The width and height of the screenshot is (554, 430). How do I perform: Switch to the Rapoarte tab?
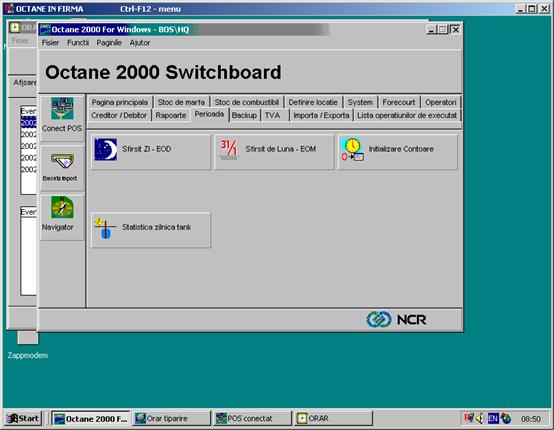[x=171, y=115]
